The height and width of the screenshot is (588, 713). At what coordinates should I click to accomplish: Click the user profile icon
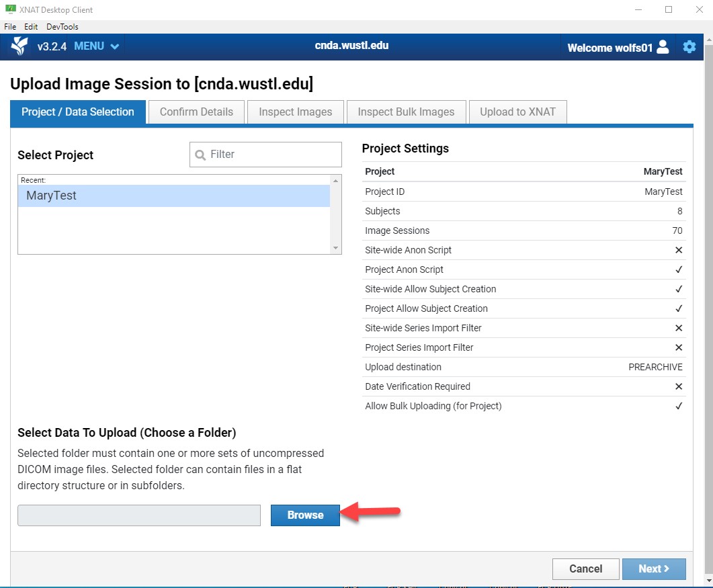(663, 47)
